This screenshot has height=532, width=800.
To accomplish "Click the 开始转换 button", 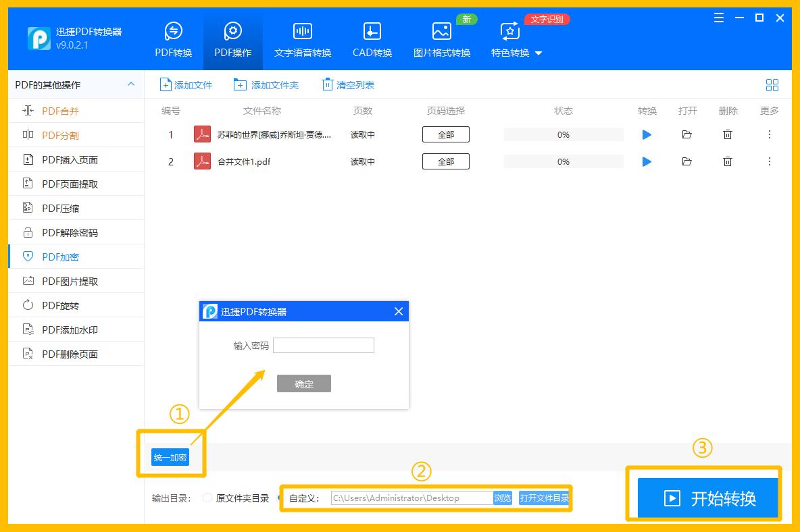I will (x=708, y=498).
